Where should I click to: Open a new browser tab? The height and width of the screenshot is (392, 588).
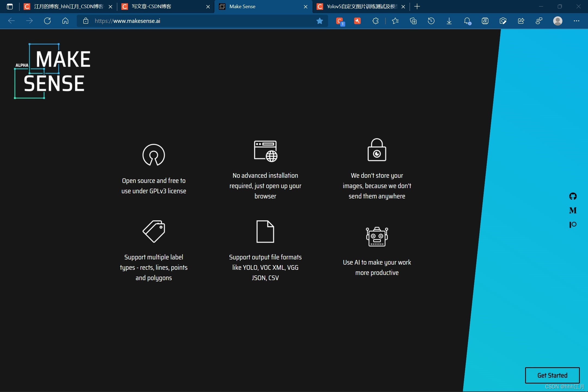click(417, 7)
